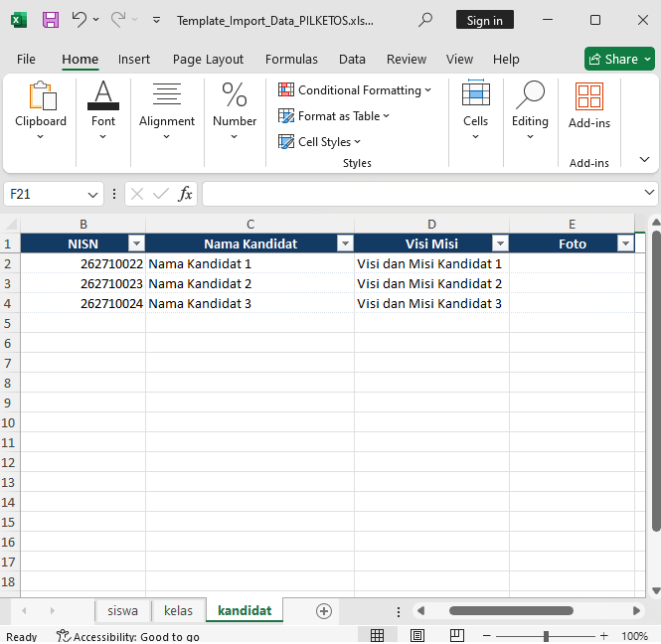Click the Undo arrow icon
The height and width of the screenshot is (644, 661).
pos(79,20)
